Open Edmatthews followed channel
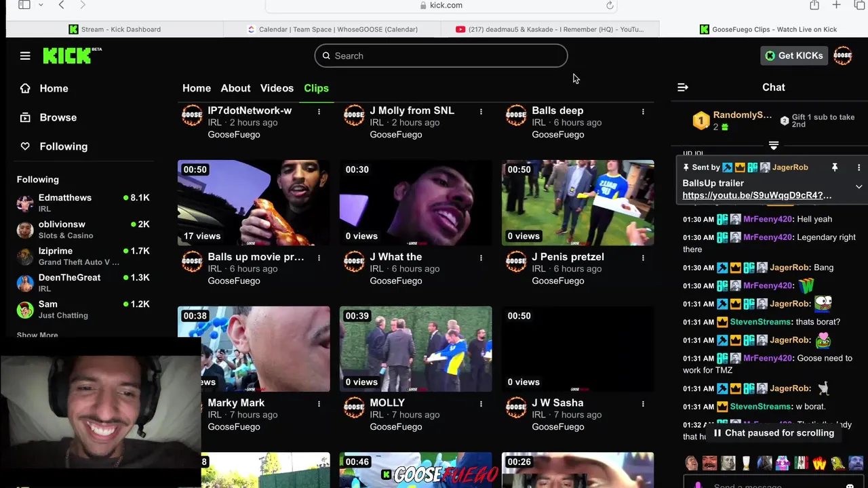The height and width of the screenshot is (488, 868). coord(83,203)
